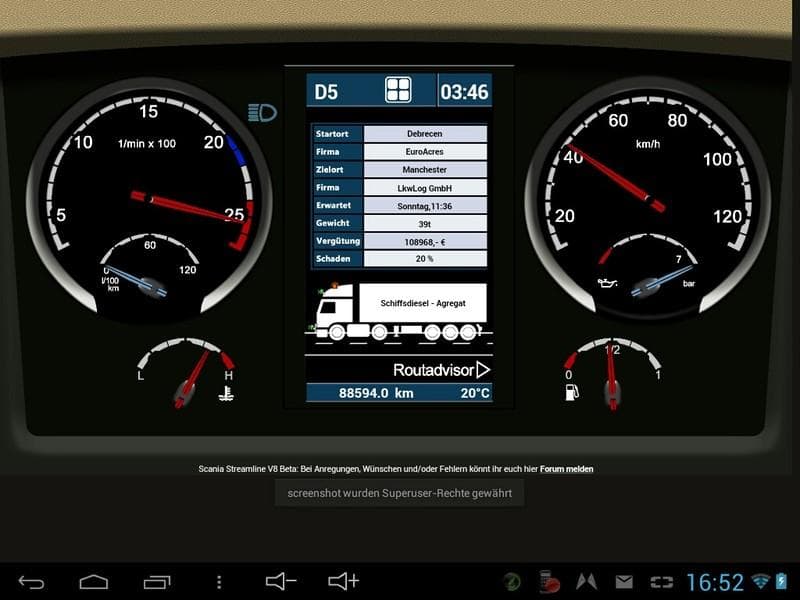Tap the speedometer km/h label

[x=648, y=144]
